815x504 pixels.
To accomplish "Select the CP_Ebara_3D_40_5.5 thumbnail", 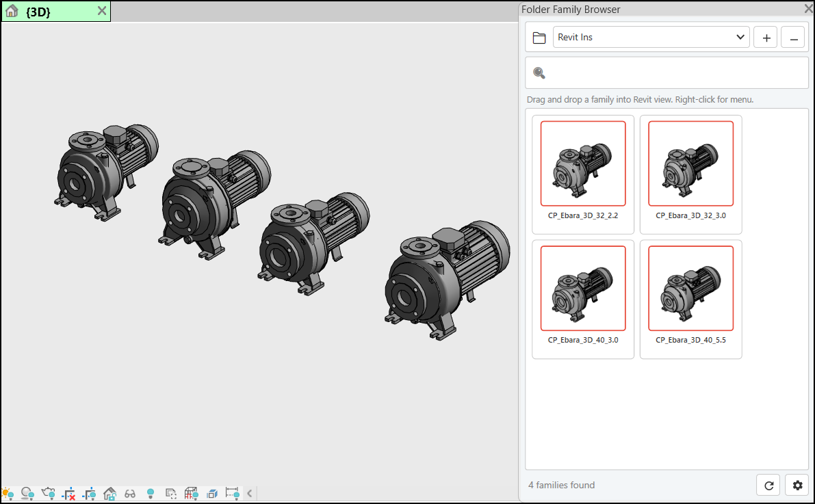I will tap(690, 289).
